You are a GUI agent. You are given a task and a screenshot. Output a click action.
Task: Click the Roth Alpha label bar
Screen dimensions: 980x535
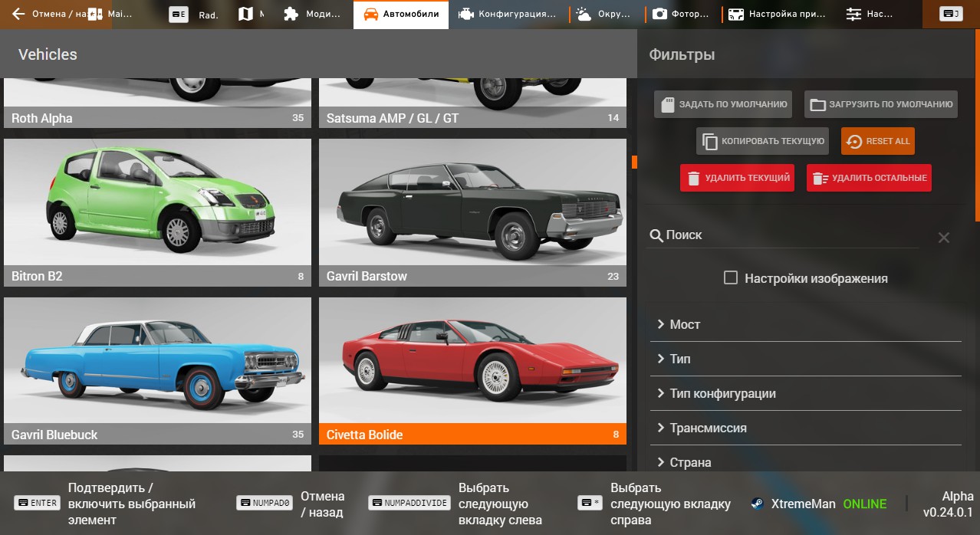tap(157, 118)
